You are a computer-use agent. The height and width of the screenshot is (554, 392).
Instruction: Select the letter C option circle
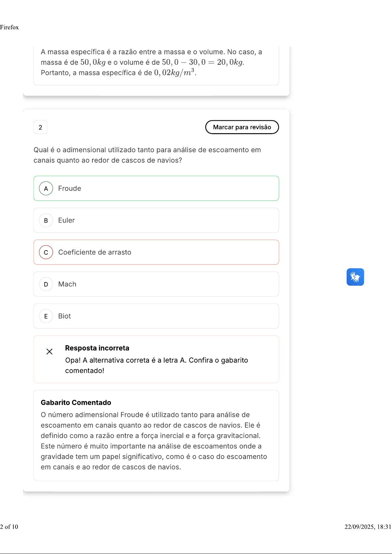[x=46, y=252]
